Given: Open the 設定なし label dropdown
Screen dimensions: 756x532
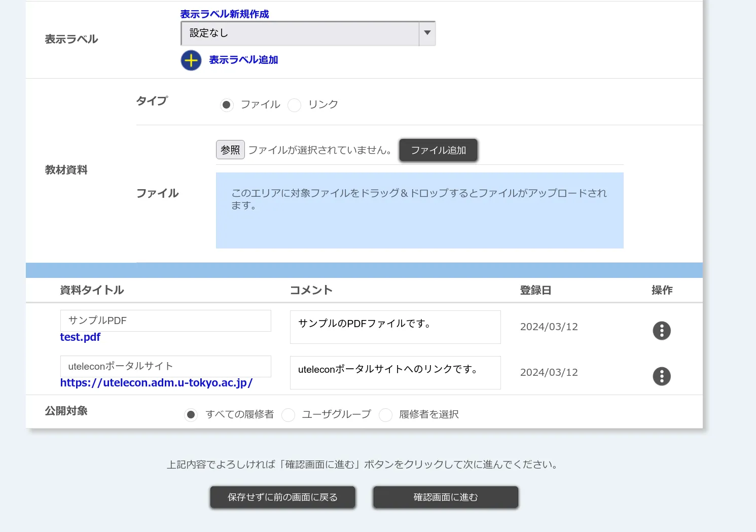Looking at the screenshot, I should (x=302, y=33).
